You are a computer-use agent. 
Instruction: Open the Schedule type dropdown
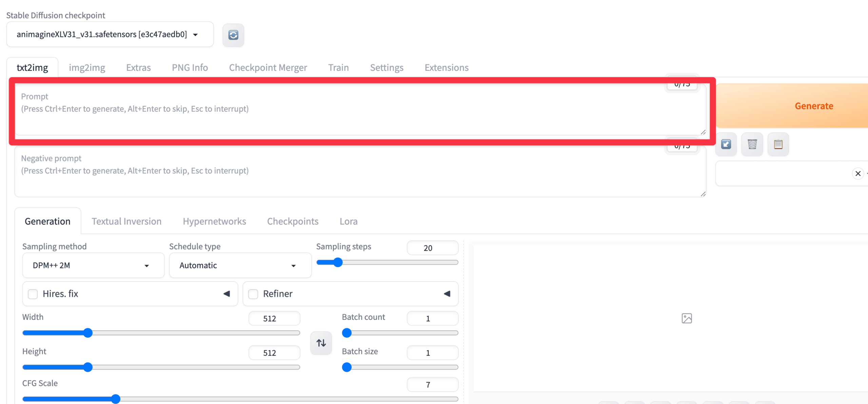(240, 265)
